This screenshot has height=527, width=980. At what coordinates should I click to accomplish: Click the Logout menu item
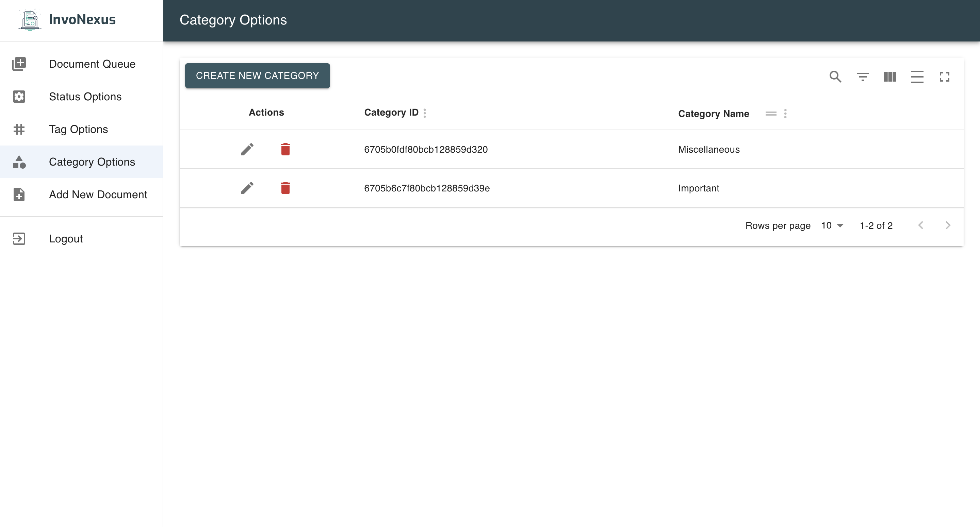pos(81,239)
